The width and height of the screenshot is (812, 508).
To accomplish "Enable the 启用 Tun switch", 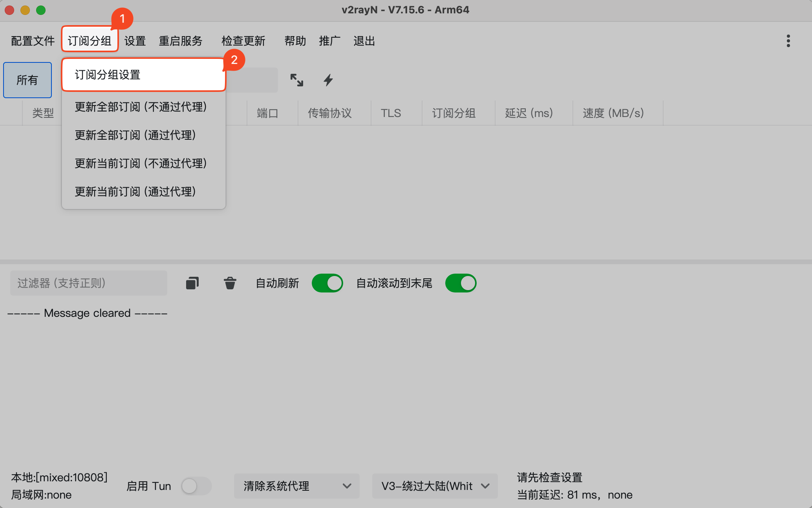I will 196,486.
